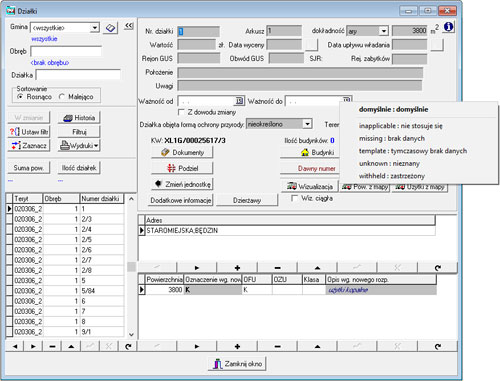
Task: Select Malejąco sorting radio button
Action: (x=61, y=97)
